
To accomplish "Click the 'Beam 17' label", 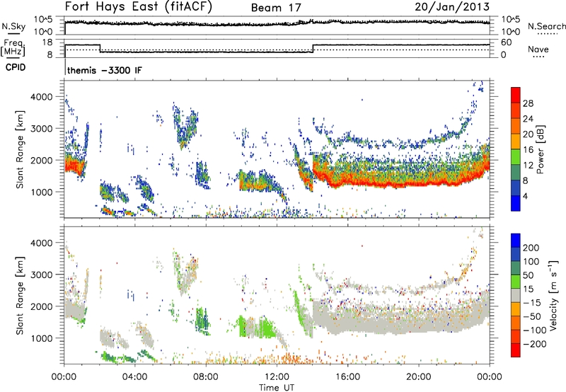I will (276, 8).
